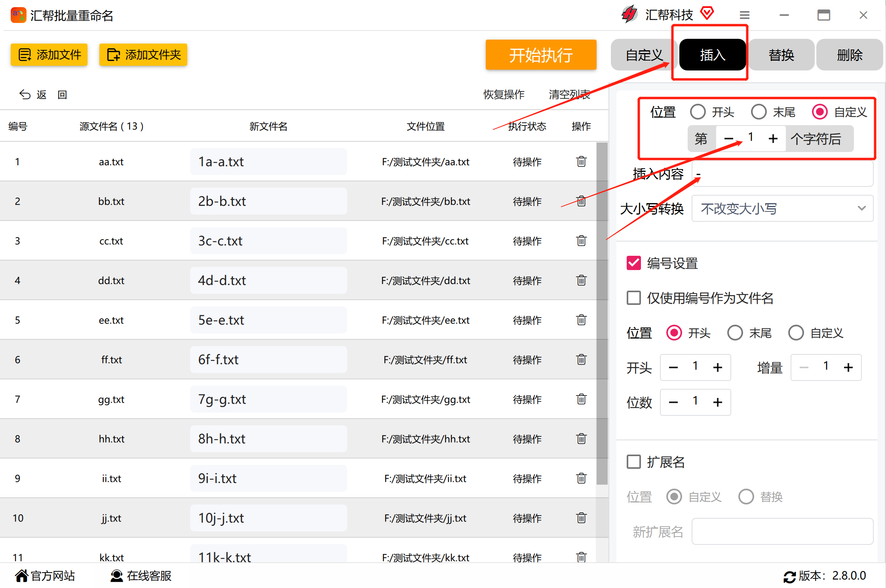The height and width of the screenshot is (588, 886).
Task: Switch to the 自定义 tab
Action: pyautogui.click(x=644, y=55)
